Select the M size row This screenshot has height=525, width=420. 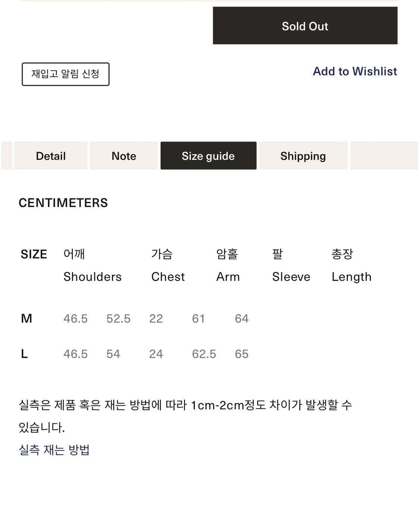[26, 318]
